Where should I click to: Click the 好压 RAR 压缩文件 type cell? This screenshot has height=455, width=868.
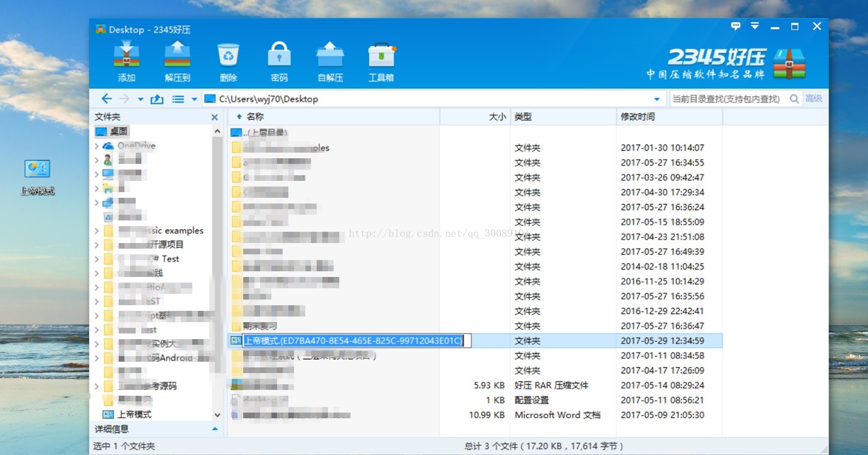(551, 385)
